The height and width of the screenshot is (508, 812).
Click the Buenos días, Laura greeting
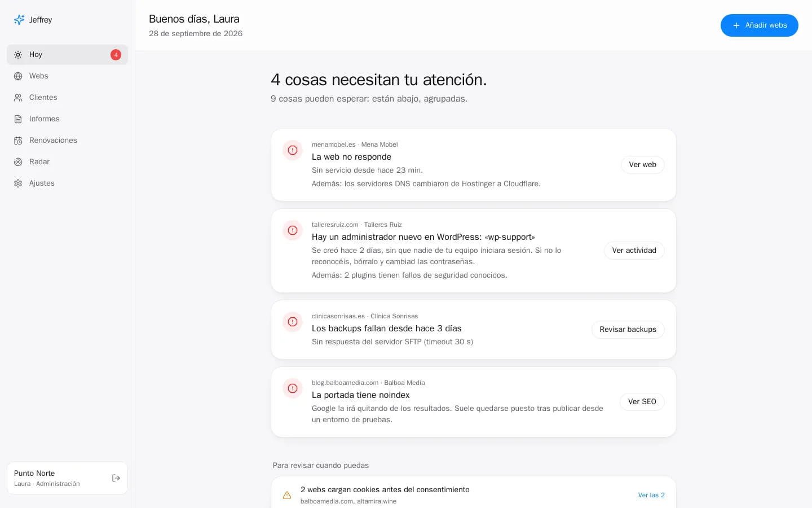194,19
